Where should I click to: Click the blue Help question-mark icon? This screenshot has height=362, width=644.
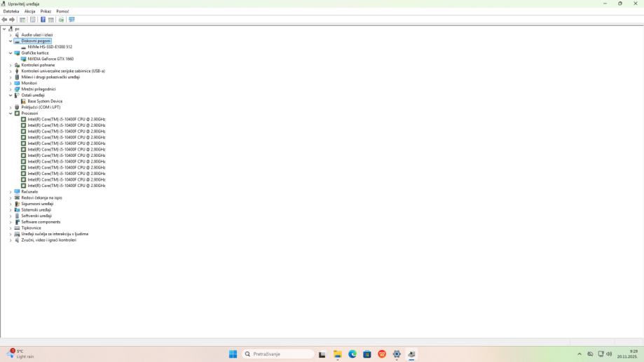coord(43,20)
